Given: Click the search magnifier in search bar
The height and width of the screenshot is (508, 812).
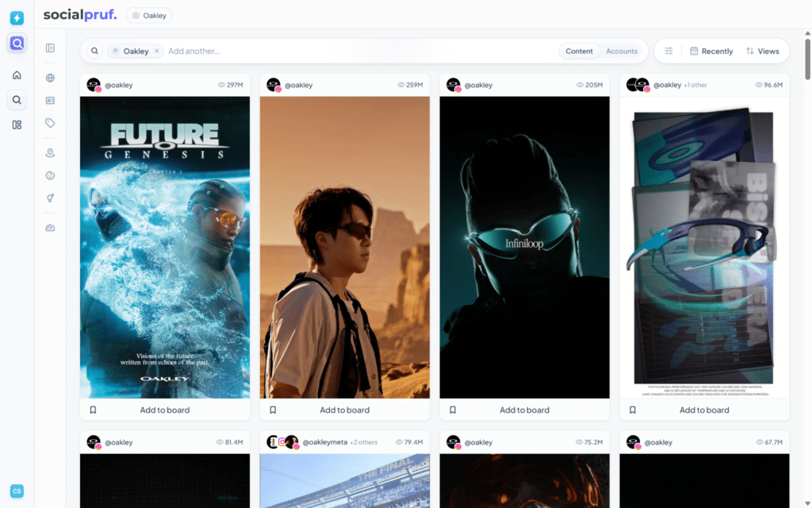Looking at the screenshot, I should click(94, 52).
